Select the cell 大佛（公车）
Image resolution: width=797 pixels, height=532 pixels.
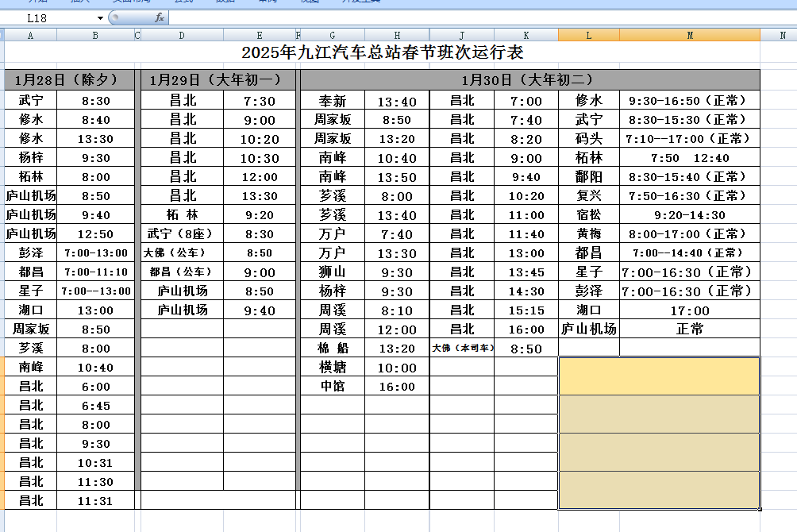coord(182,253)
